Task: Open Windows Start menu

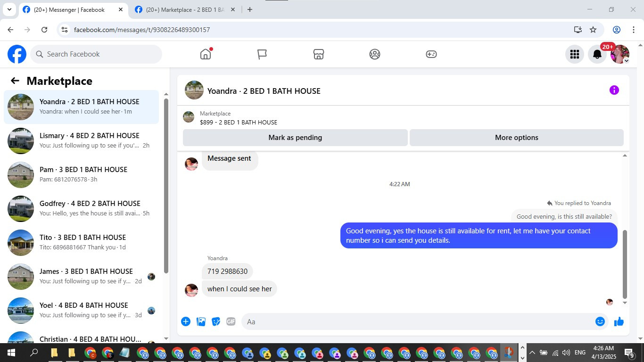Action: (11, 353)
